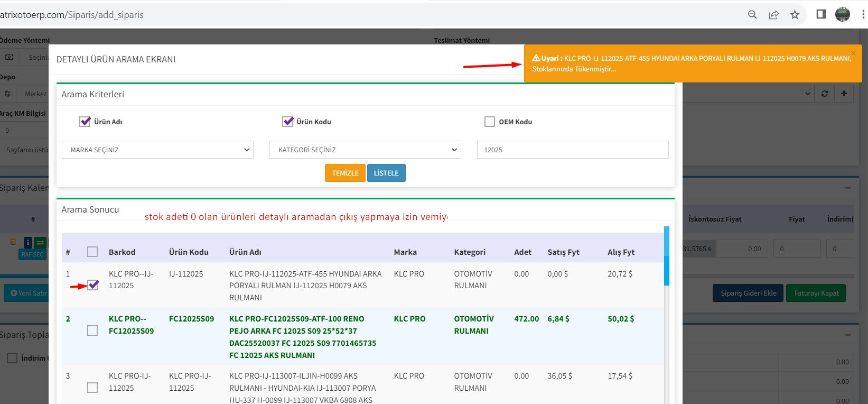Expand the KATEGORİ SEÇİNİZ category dropdown
This screenshot has width=868, height=404.
pos(365,150)
